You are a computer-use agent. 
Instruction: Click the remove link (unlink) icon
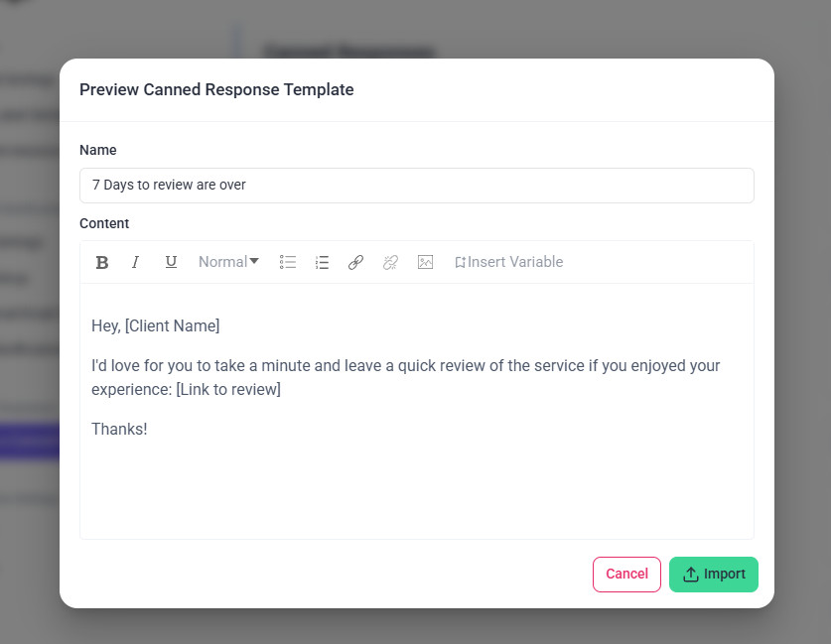coord(390,262)
